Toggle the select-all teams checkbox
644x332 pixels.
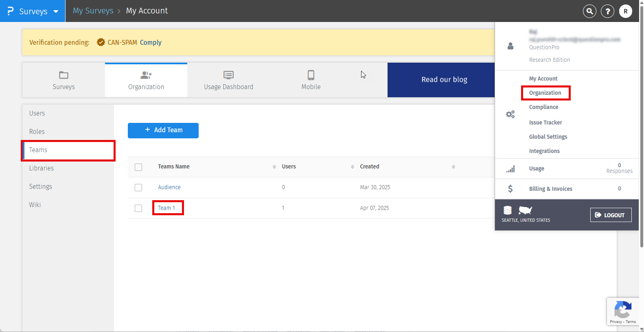point(138,167)
